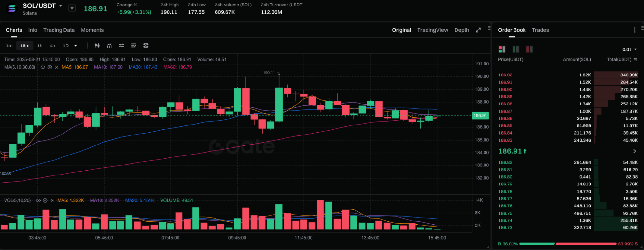Select the 4h timeframe
644x250 pixels.
point(53,46)
